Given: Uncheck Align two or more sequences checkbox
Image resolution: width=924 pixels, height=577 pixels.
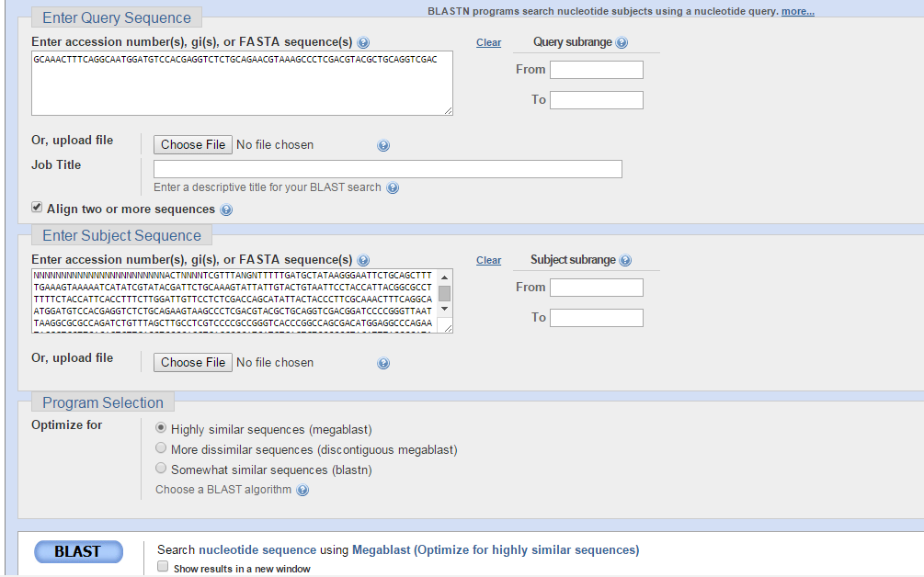Looking at the screenshot, I should coord(38,209).
